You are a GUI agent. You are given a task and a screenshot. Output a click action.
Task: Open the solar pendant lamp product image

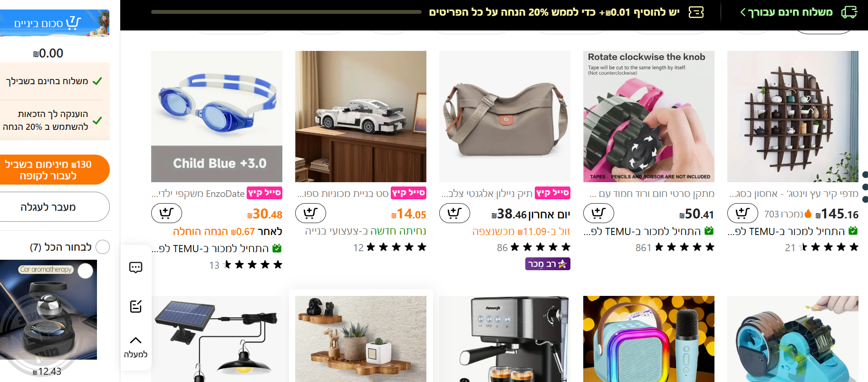pos(217,339)
